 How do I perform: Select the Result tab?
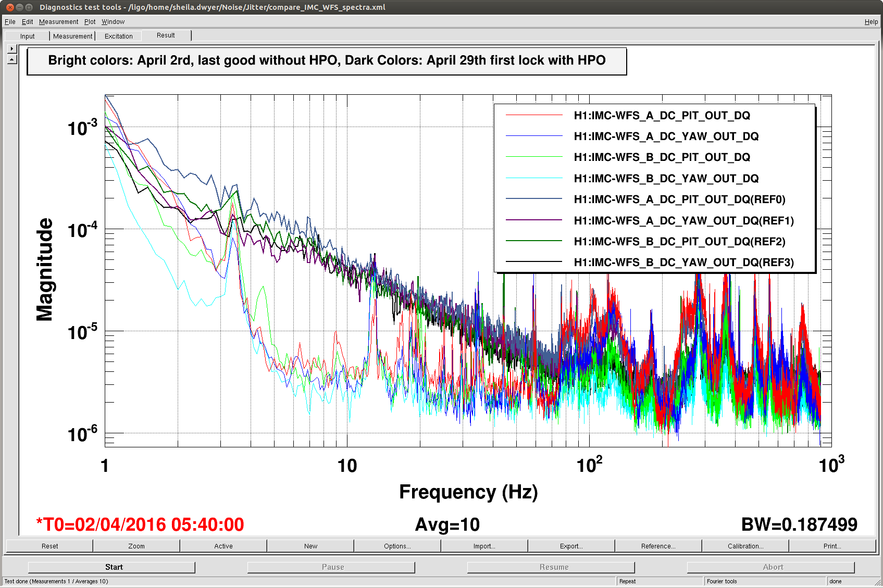(166, 35)
